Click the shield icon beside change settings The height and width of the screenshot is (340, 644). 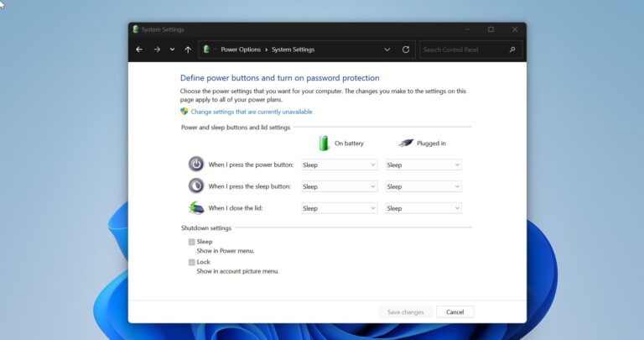tap(184, 111)
